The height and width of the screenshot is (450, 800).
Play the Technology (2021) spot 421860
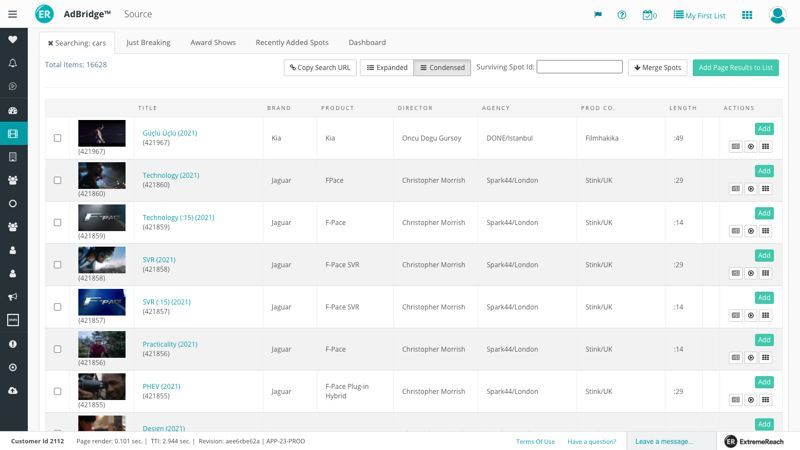(751, 189)
